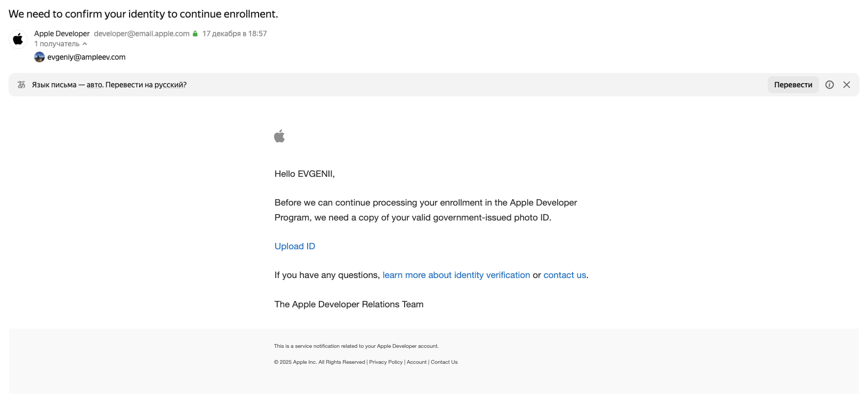
Task: Click the email subject heading
Action: pos(143,14)
